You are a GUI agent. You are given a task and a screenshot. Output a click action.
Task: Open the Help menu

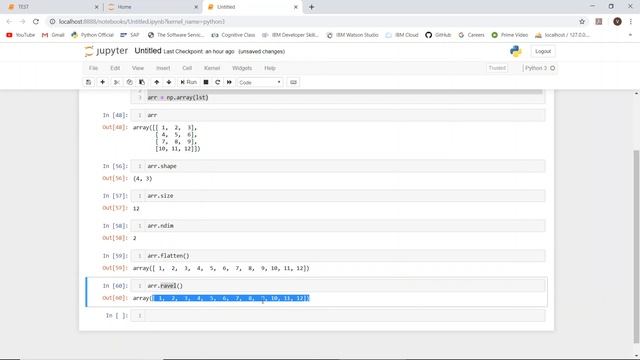click(270, 68)
